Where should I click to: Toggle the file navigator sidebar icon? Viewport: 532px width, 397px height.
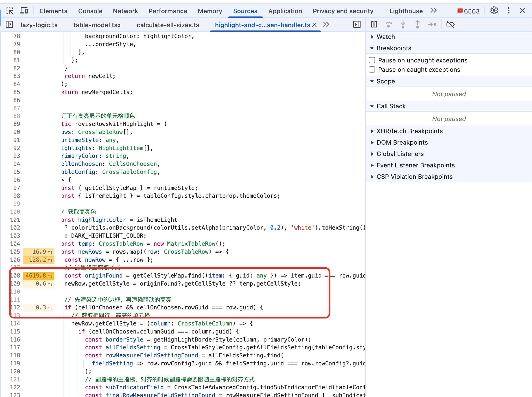9,25
